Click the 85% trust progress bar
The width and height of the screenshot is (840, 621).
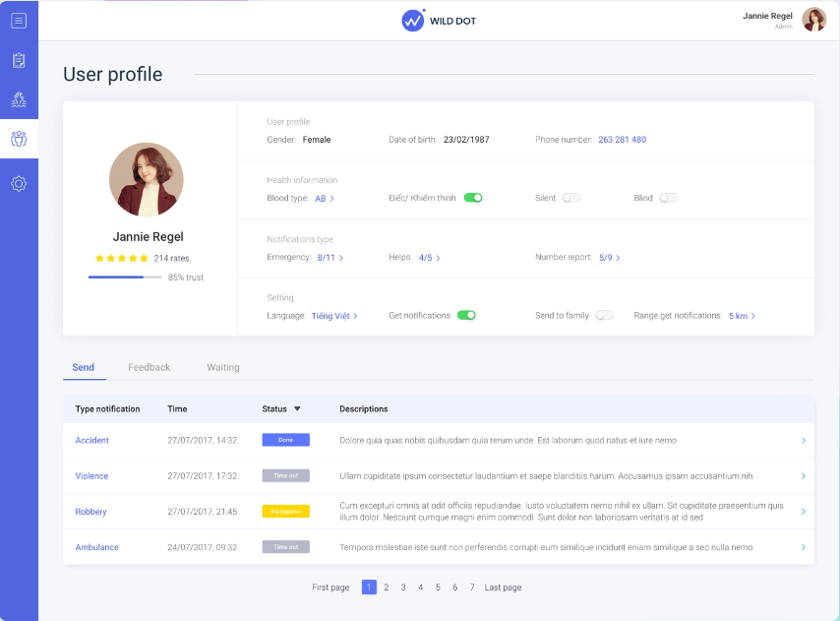[x=125, y=276]
